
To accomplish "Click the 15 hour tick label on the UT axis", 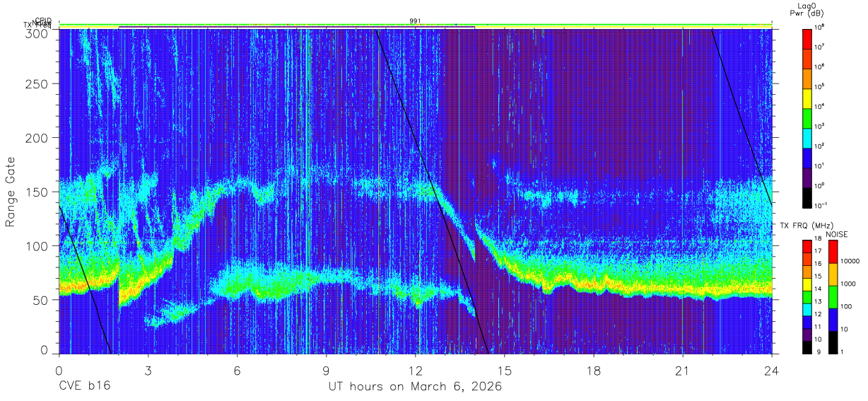I will pos(505,371).
